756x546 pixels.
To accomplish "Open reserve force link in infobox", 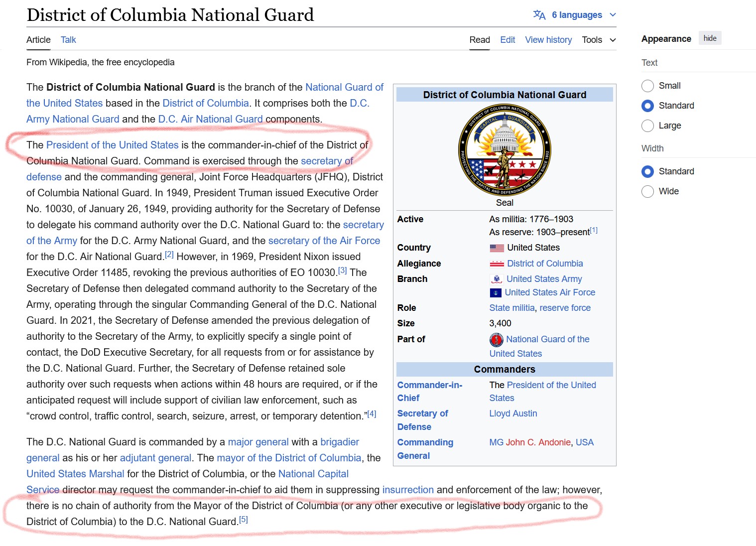I will click(565, 308).
